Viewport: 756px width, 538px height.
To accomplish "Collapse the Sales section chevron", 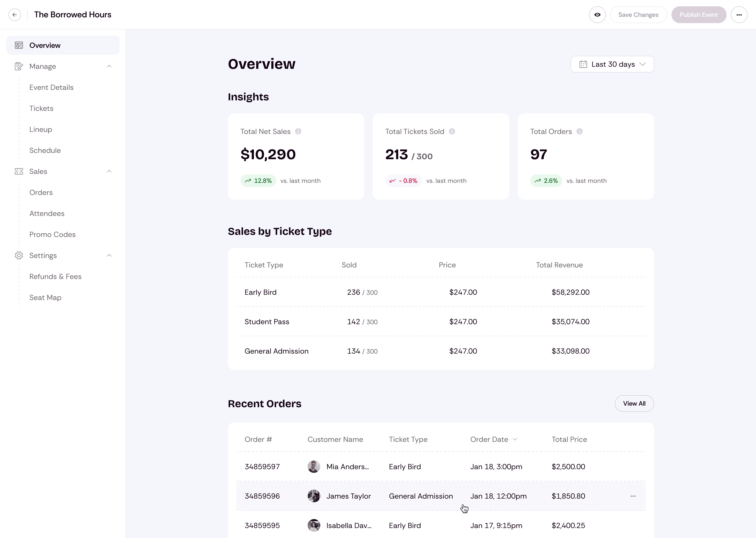I will click(x=109, y=171).
